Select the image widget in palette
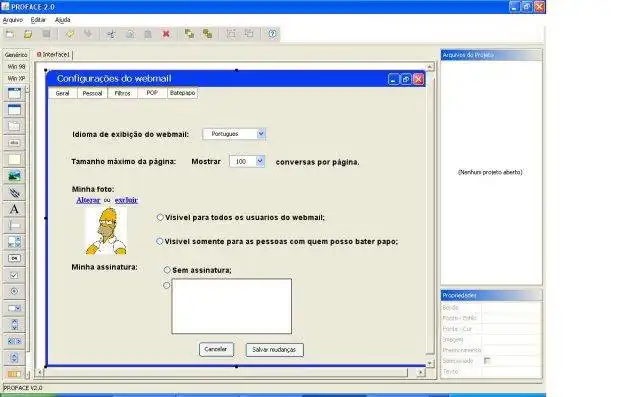This screenshot has width=640, height=397. coord(14,176)
